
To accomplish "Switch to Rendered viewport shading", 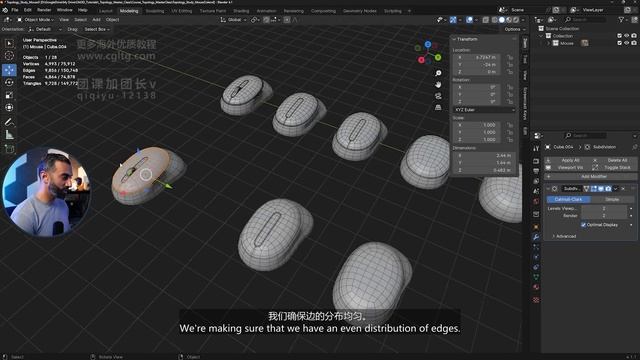I will coord(516,20).
